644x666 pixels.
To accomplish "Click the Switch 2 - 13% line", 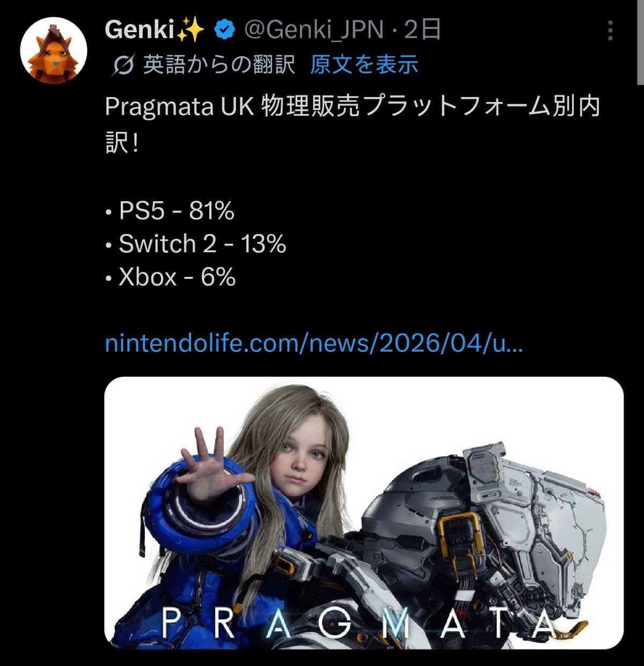I will click(196, 244).
